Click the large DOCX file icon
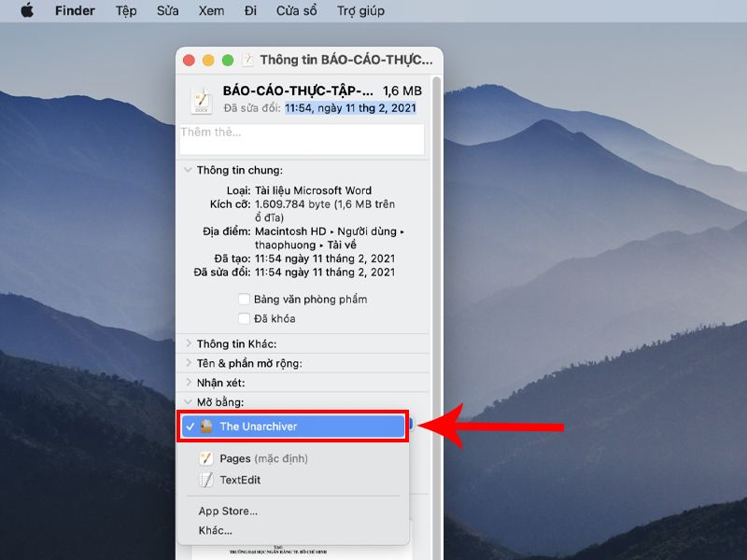The width and height of the screenshot is (747, 560). (202, 101)
